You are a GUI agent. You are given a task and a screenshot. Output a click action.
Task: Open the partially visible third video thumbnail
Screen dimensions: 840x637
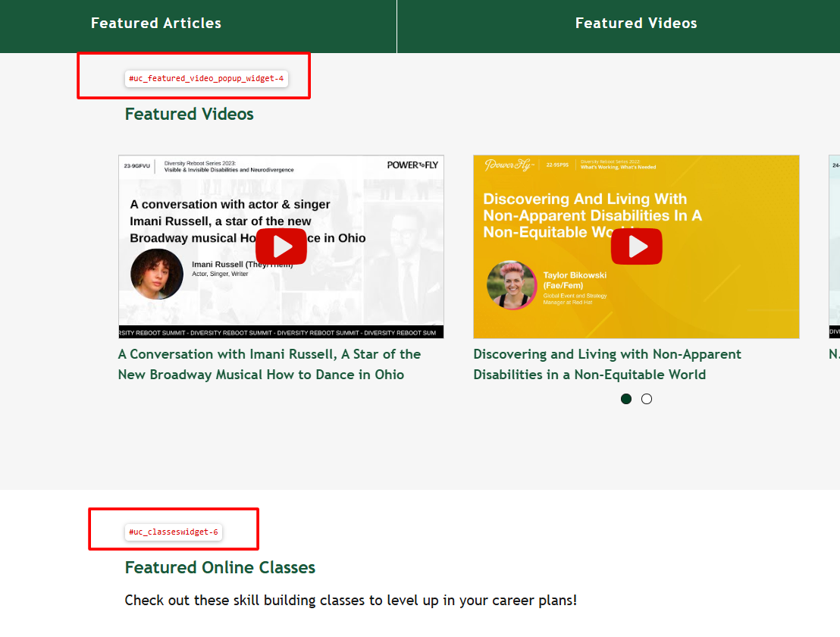coord(834,246)
